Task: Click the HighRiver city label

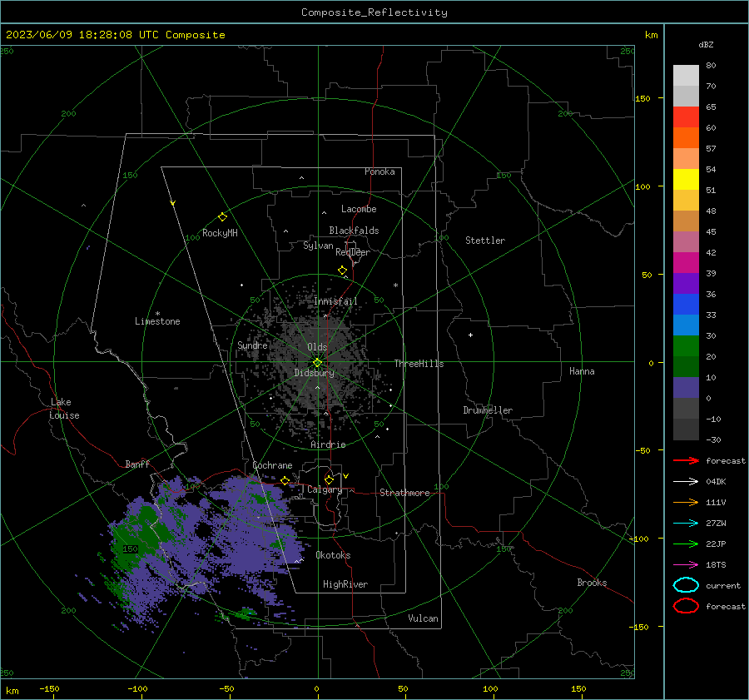Action: click(x=345, y=584)
